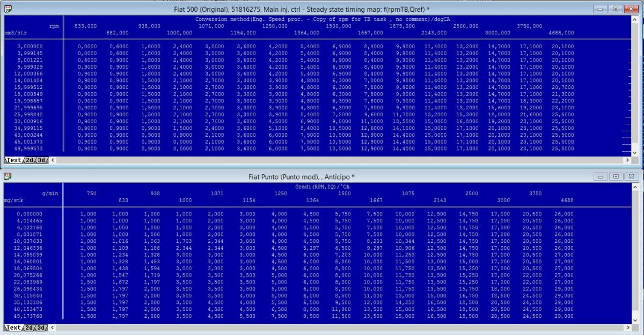Viewport: 644px width, 335px height.
Task: Select column header '2143,000' in Fiat 500 map
Action: tap(434, 33)
